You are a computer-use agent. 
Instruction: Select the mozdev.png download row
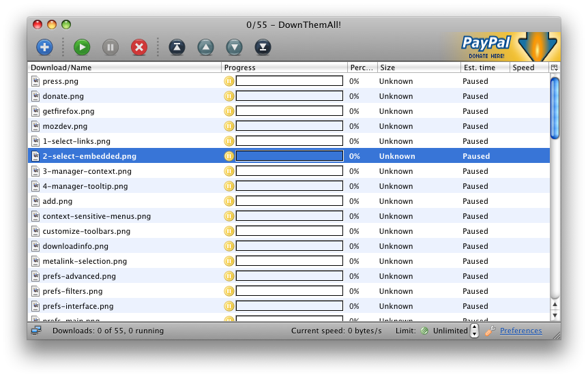click(65, 126)
